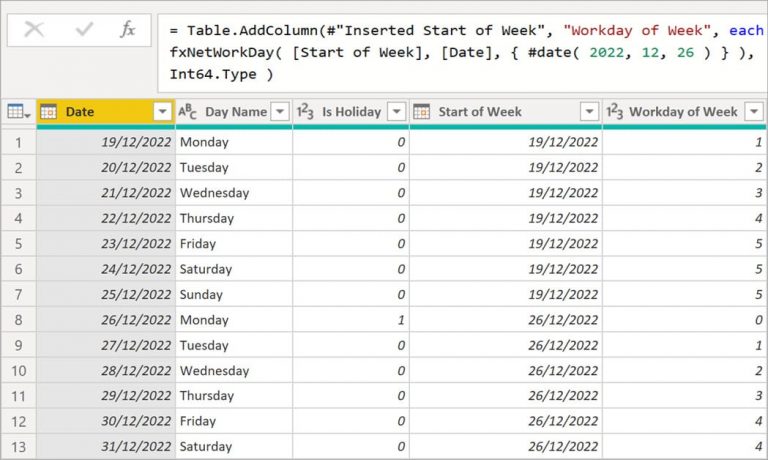Click the ABC text type icon of Day Name
The width and height of the screenshot is (768, 460).
click(187, 112)
